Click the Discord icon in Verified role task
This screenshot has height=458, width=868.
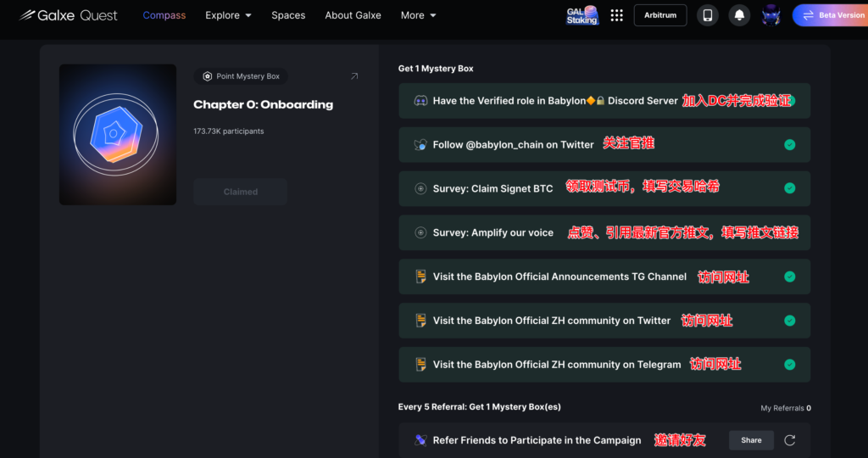tap(420, 101)
